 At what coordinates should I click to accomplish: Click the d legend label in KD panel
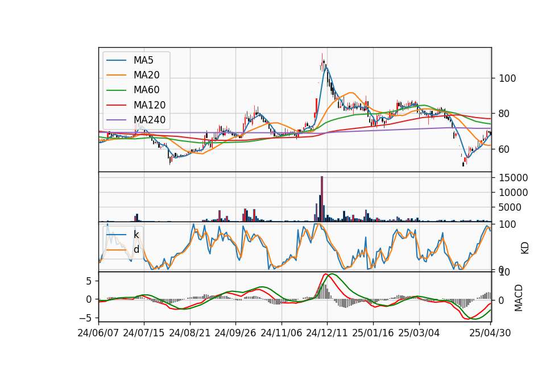click(x=136, y=249)
